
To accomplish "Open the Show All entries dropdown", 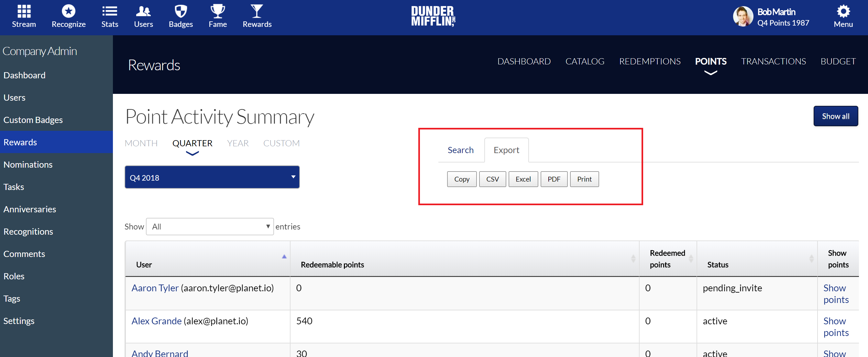I will pyautogui.click(x=210, y=227).
